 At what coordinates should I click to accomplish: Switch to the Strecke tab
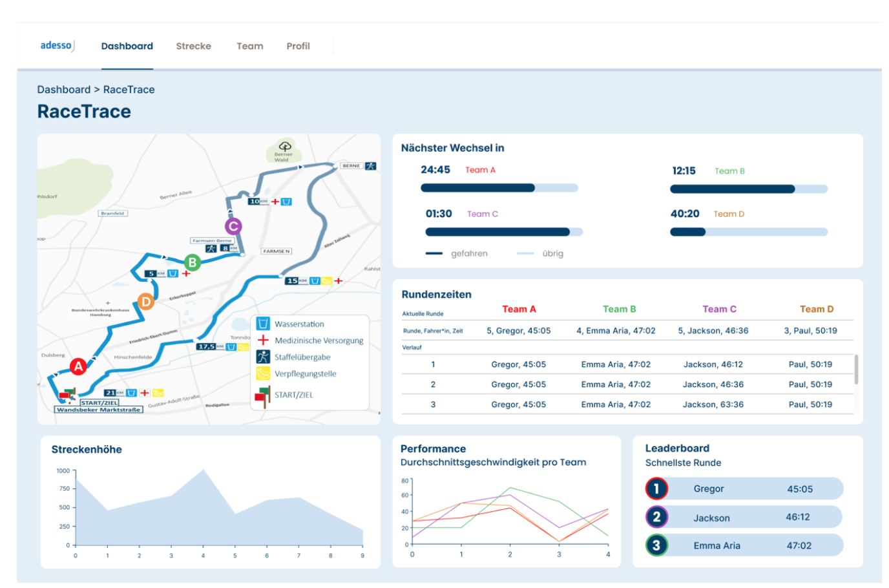[x=193, y=46]
